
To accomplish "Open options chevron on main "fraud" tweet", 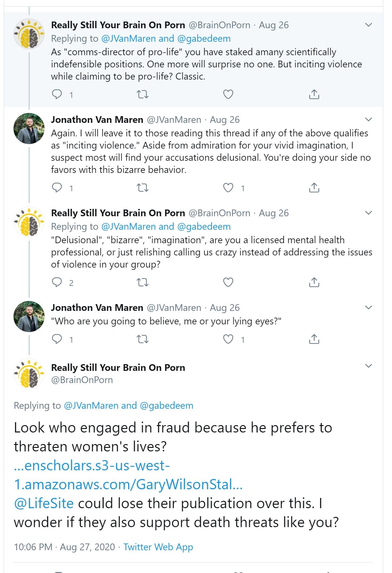I will tap(369, 366).
